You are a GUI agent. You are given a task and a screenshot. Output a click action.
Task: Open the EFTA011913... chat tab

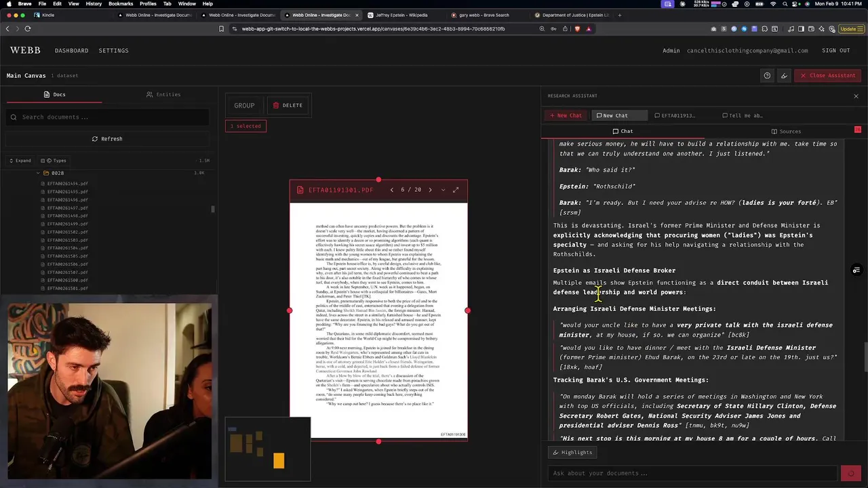675,115
